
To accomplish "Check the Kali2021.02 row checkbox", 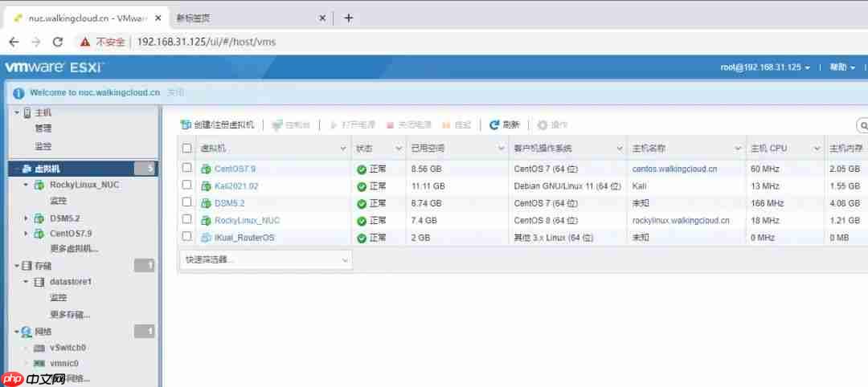I will pyautogui.click(x=187, y=185).
